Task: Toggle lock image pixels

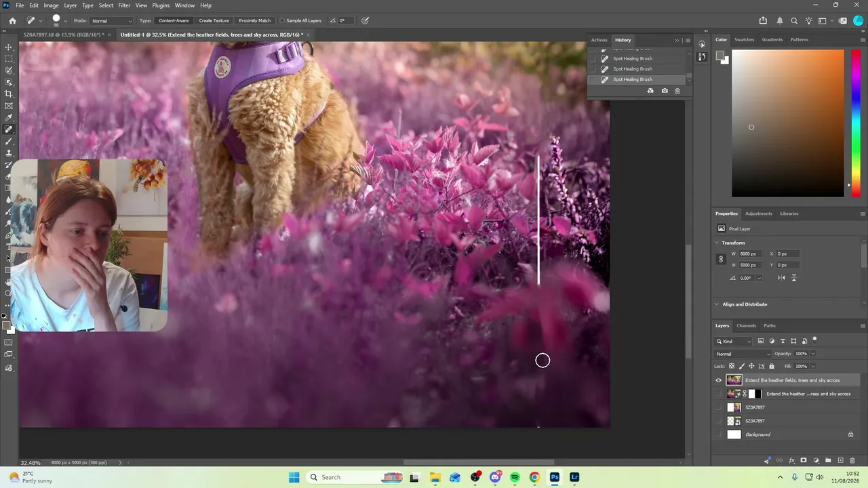Action: 741,366
